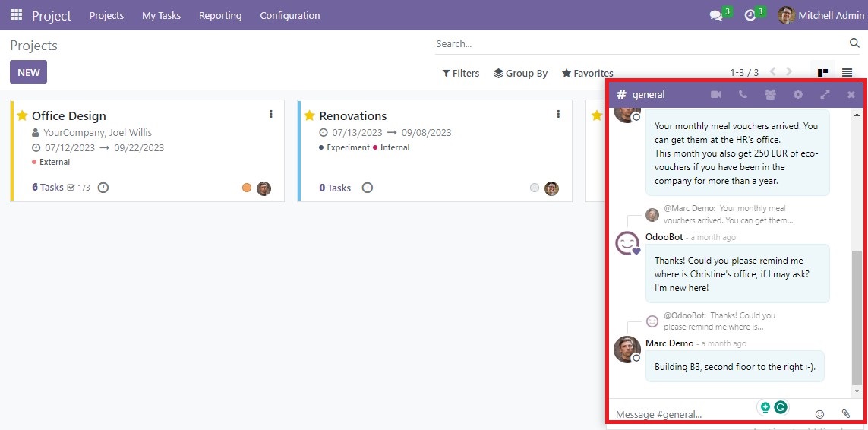Viewport: 868px width, 430px height.
Task: Toggle favorite star on Renovations
Action: tap(309, 115)
